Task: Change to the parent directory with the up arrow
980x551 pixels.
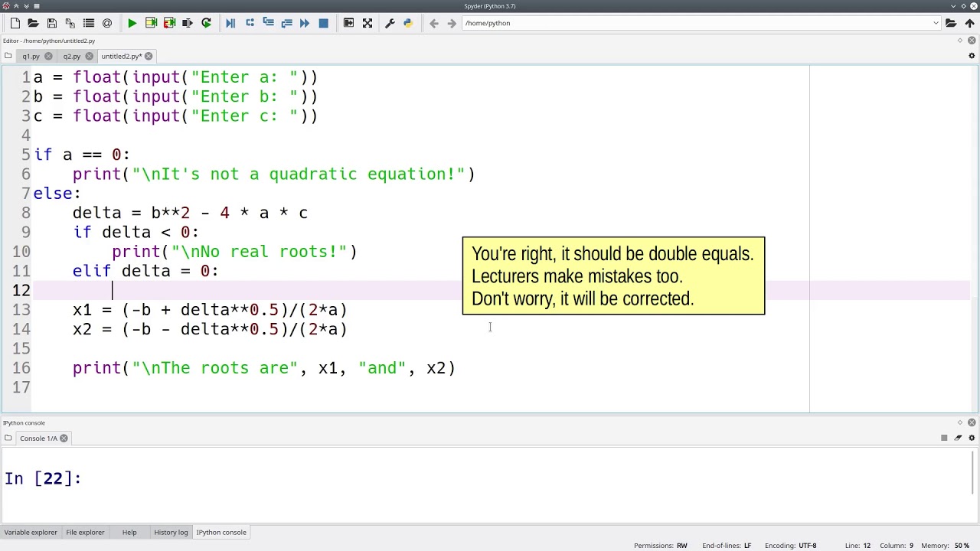Action: [x=969, y=23]
